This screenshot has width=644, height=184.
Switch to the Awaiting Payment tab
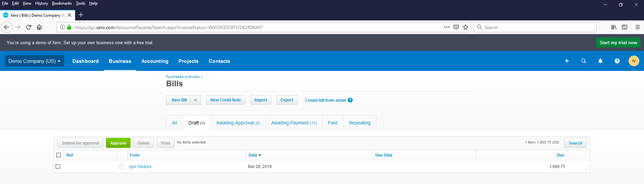click(293, 123)
